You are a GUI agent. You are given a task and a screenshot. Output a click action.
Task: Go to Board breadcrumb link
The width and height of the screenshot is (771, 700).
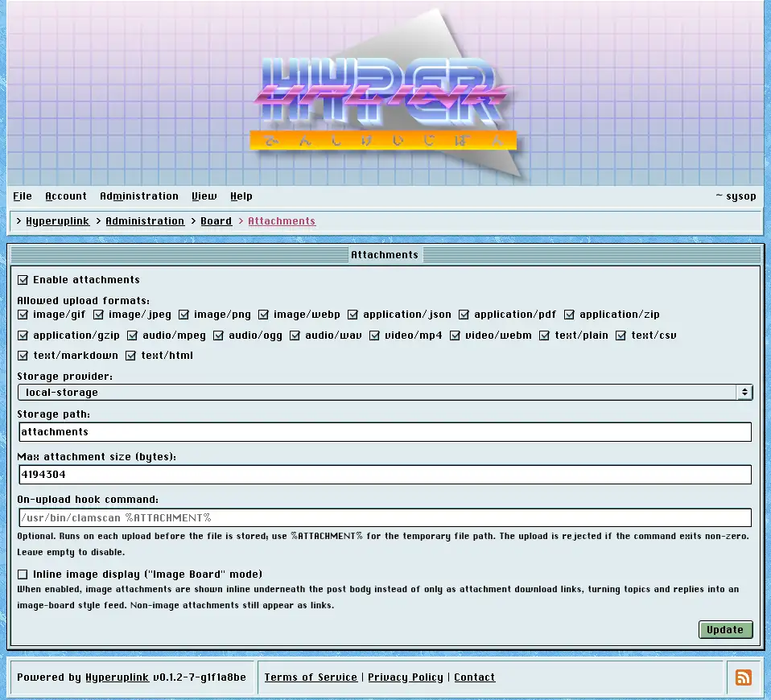tap(216, 221)
